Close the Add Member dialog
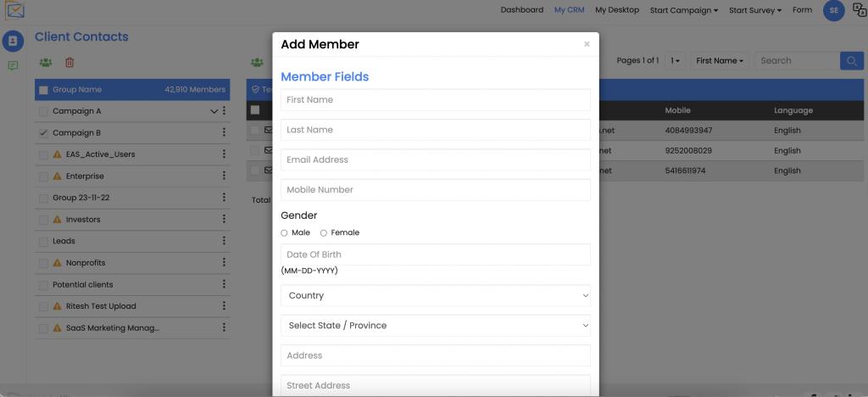The width and height of the screenshot is (868, 397). click(587, 44)
